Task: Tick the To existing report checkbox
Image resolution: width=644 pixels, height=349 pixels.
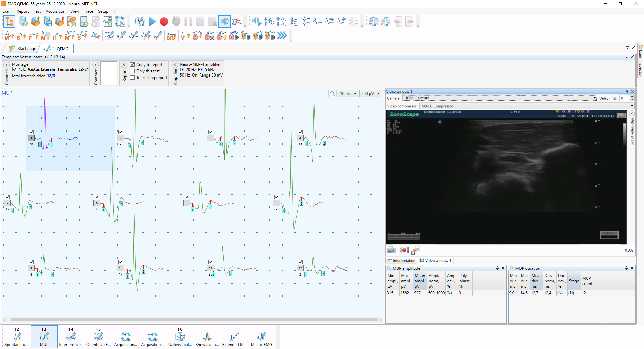Action: tap(133, 78)
